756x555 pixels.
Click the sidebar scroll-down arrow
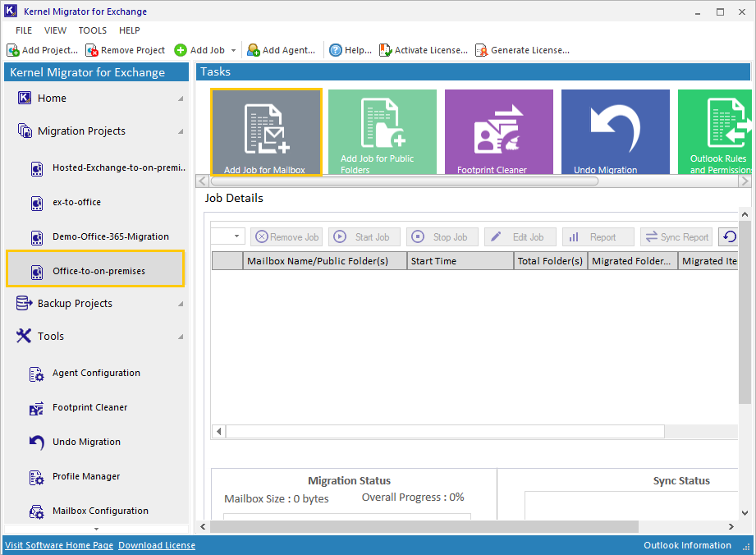tap(96, 529)
